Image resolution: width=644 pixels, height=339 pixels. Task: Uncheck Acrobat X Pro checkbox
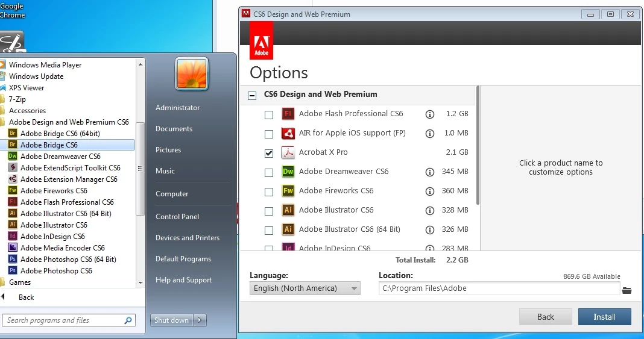[269, 154]
